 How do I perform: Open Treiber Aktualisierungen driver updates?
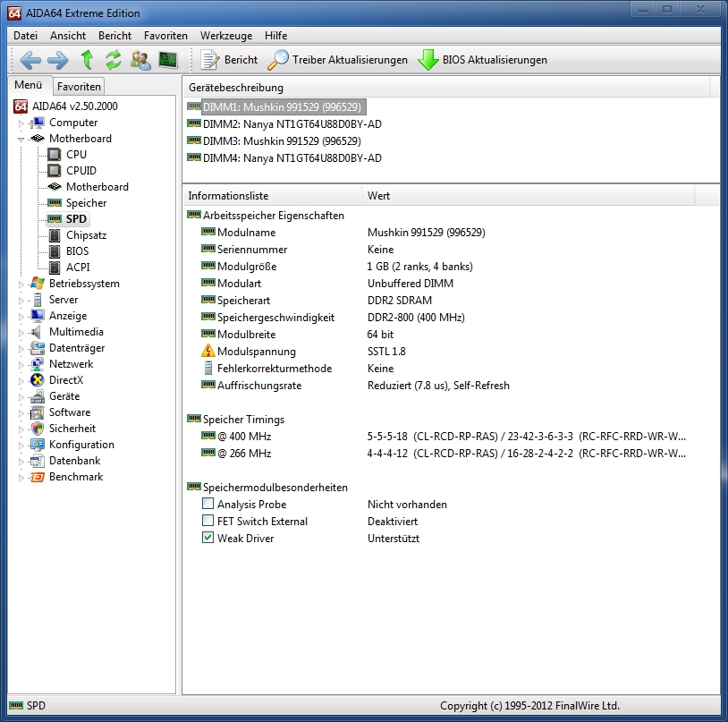click(337, 60)
